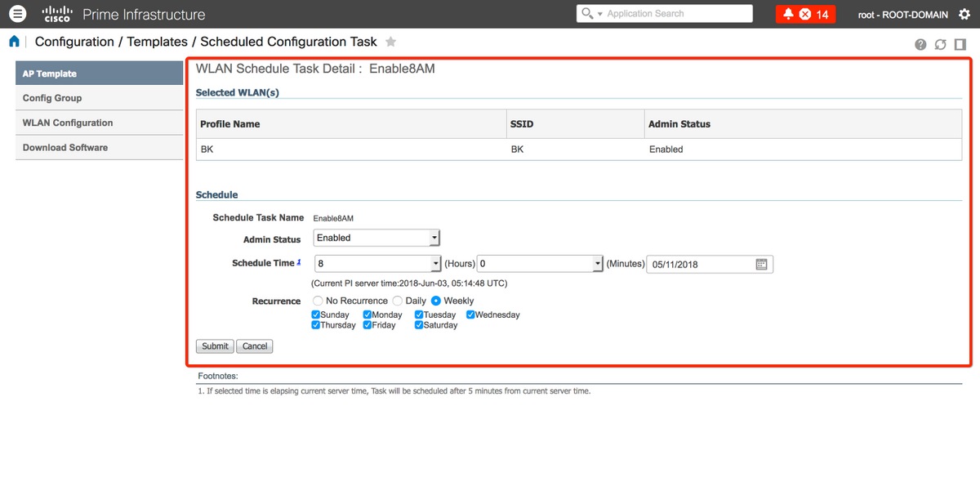980x491 pixels.
Task: Uncheck the Monday checkbox
Action: pos(367,315)
